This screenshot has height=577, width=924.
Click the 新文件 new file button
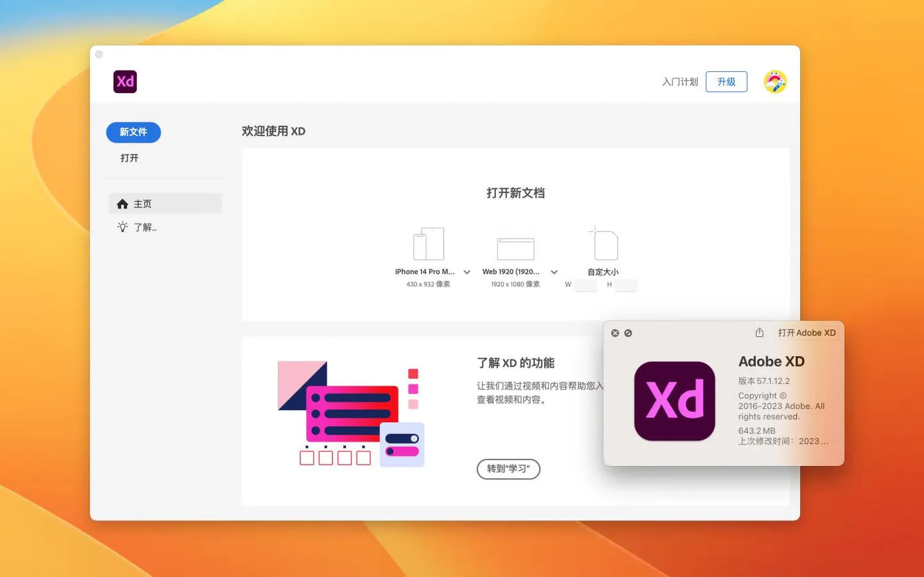(x=133, y=132)
